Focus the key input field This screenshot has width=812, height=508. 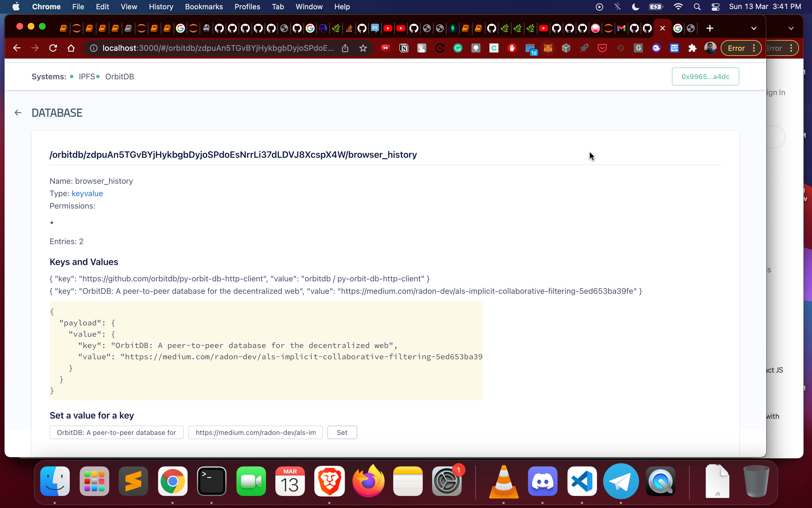coord(116,432)
